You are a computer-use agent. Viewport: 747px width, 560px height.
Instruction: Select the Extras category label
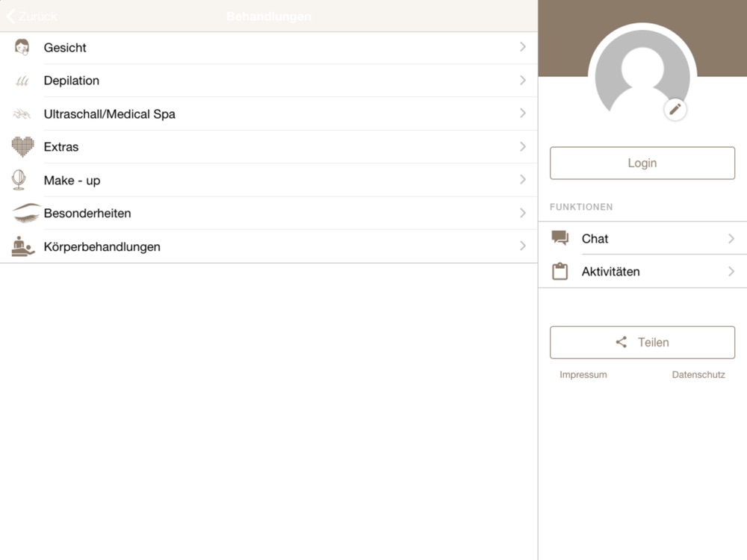(61, 146)
